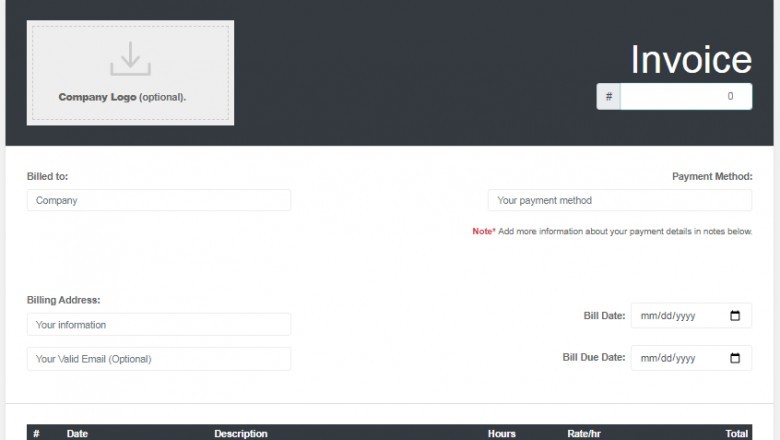The height and width of the screenshot is (440, 780).
Task: Click the Your Valid Email (Optional) field
Action: pyautogui.click(x=159, y=359)
